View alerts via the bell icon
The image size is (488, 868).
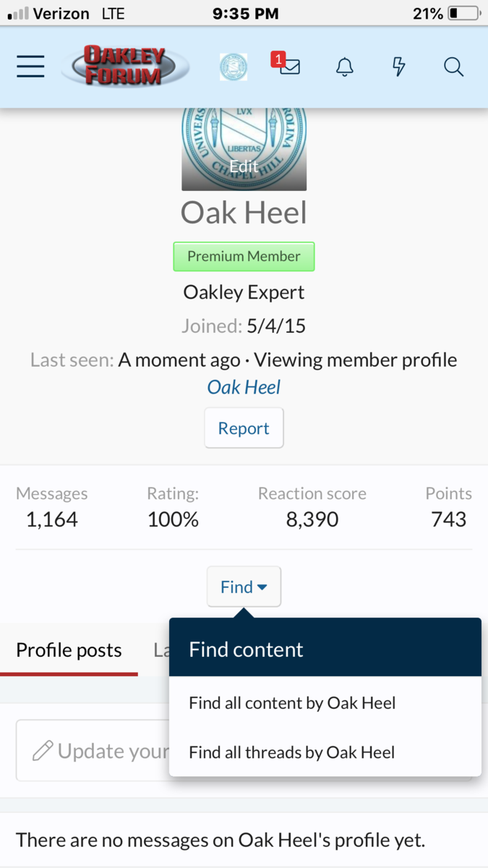[x=345, y=67]
